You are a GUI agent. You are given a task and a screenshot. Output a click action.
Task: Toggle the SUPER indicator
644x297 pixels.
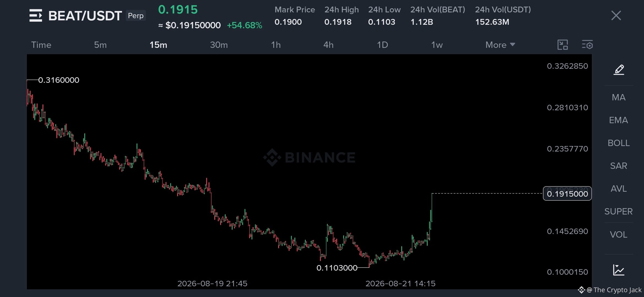pos(618,211)
